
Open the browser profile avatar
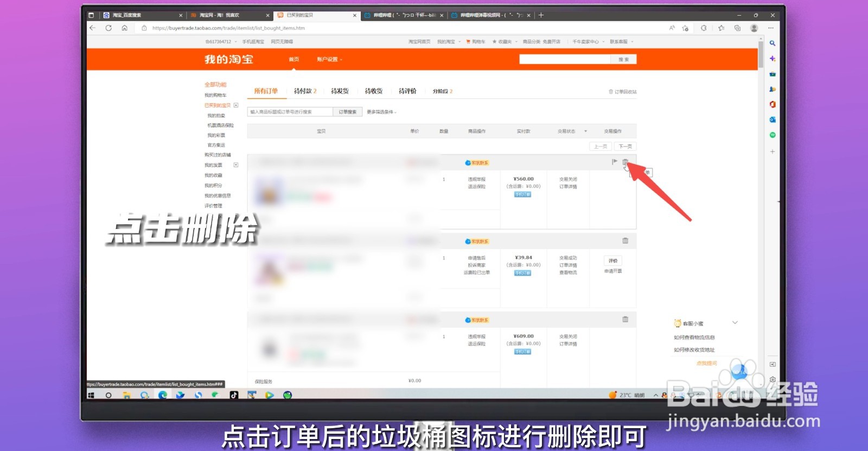tap(754, 28)
